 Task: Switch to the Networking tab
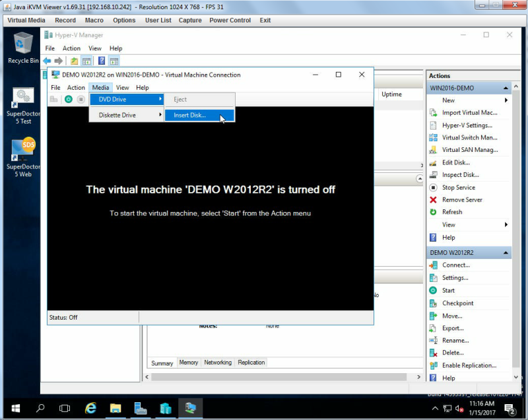(218, 363)
